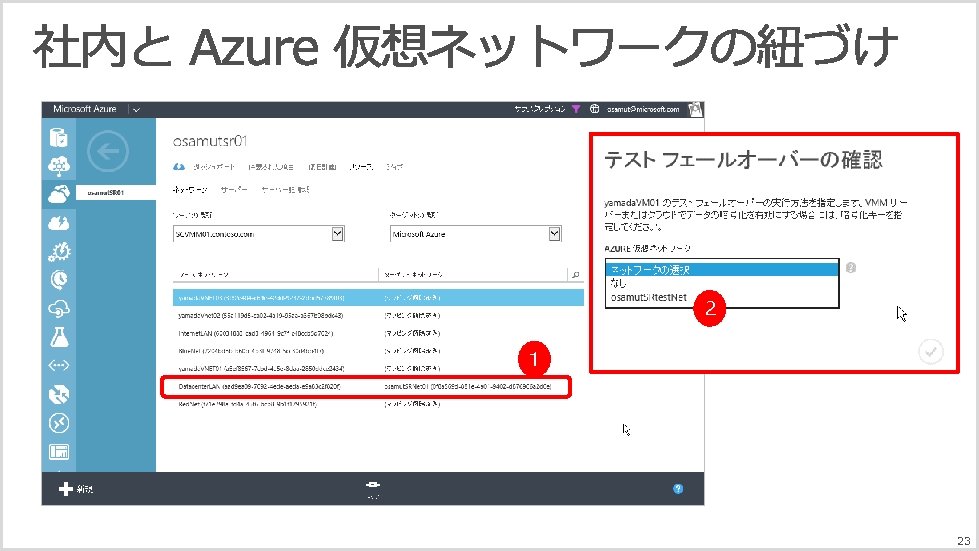Open the clock scheduler icon in the sidebar
This screenshot has width=979, height=551.
click(59, 280)
